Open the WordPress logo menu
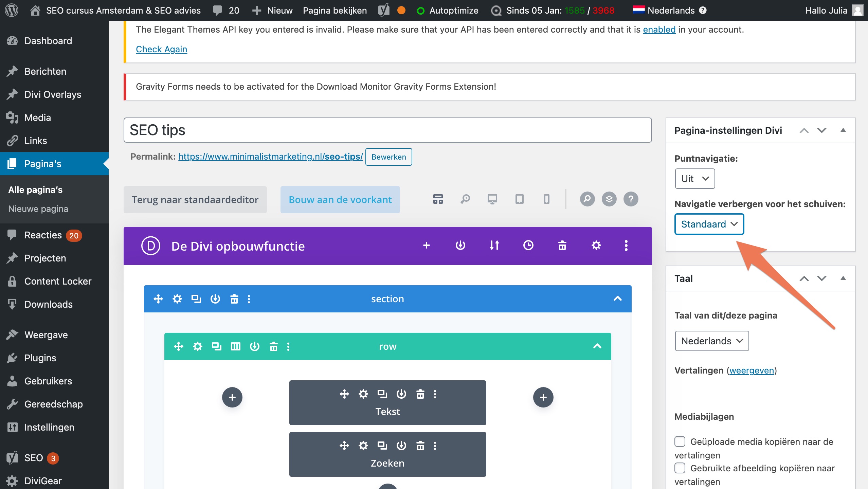The height and width of the screenshot is (489, 868). (x=12, y=10)
